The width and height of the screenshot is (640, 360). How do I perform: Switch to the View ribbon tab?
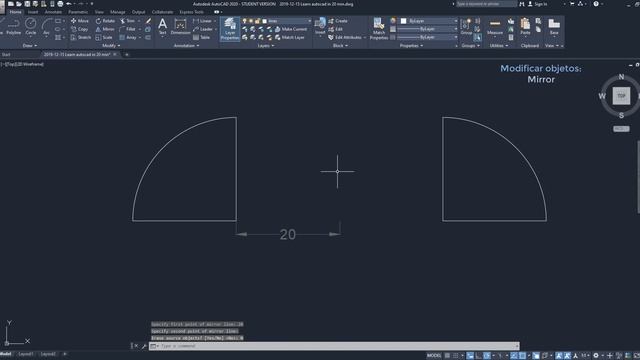[x=99, y=12]
